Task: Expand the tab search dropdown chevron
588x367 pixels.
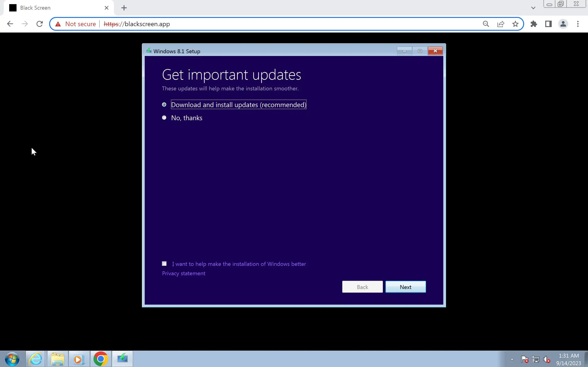Action: [x=533, y=8]
